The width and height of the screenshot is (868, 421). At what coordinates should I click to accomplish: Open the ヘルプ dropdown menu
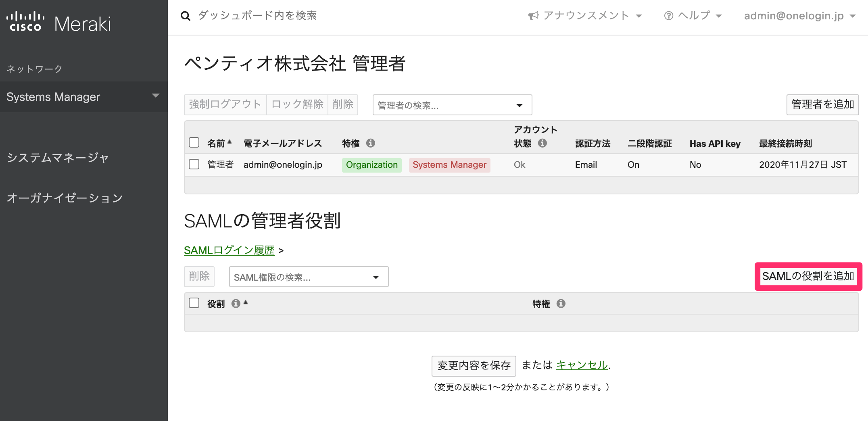click(693, 16)
